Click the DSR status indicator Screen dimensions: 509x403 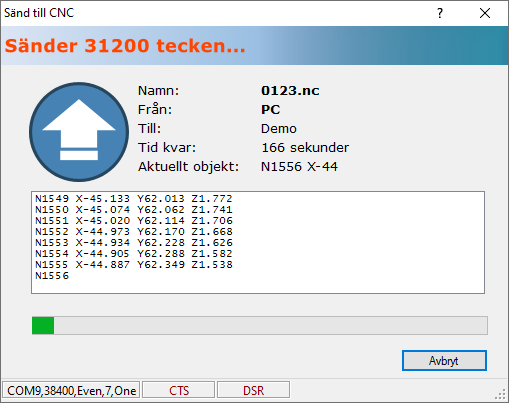click(x=253, y=390)
